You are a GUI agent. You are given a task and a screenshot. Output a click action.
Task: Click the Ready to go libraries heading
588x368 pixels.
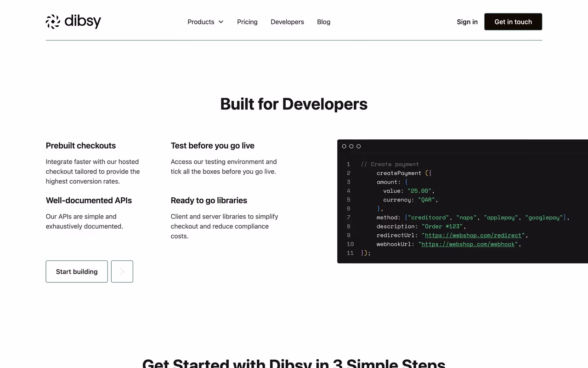209,200
